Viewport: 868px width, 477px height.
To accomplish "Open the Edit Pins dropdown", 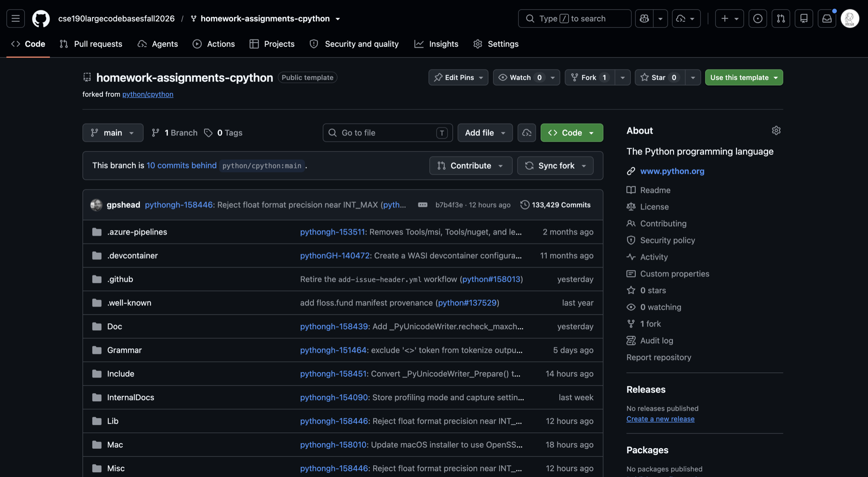I will click(458, 77).
